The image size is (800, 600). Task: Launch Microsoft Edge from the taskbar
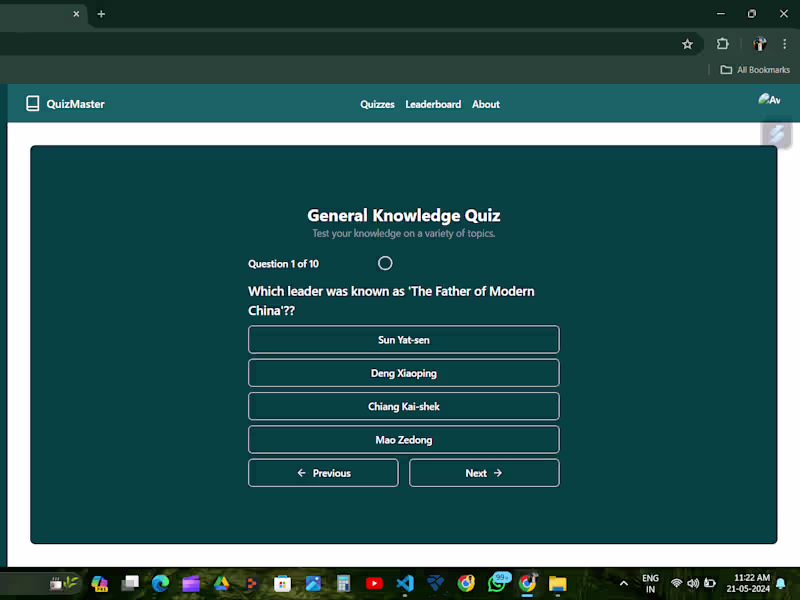click(x=160, y=583)
